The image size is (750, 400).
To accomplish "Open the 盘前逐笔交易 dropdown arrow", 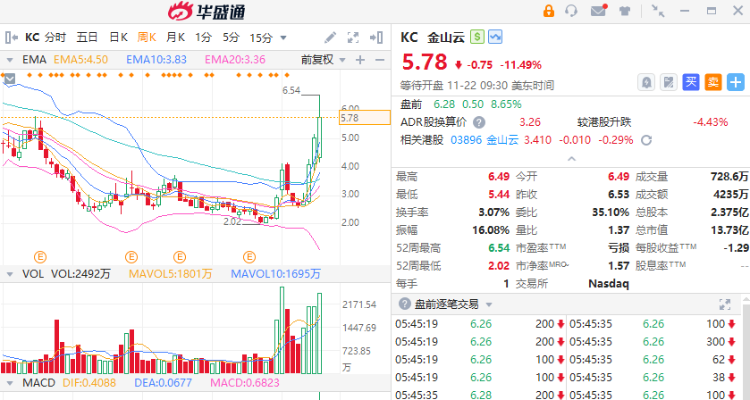I will pos(489,304).
